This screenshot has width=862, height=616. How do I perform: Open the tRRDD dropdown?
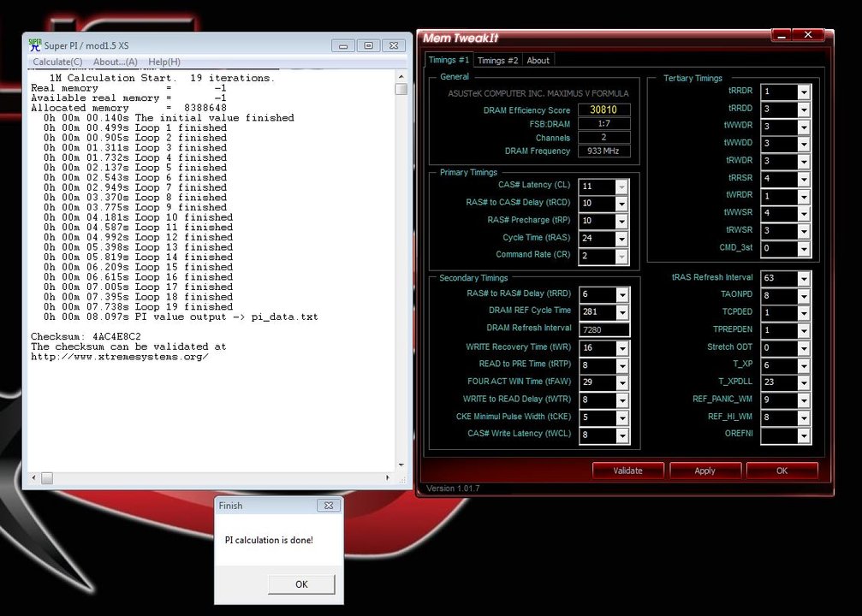point(804,110)
